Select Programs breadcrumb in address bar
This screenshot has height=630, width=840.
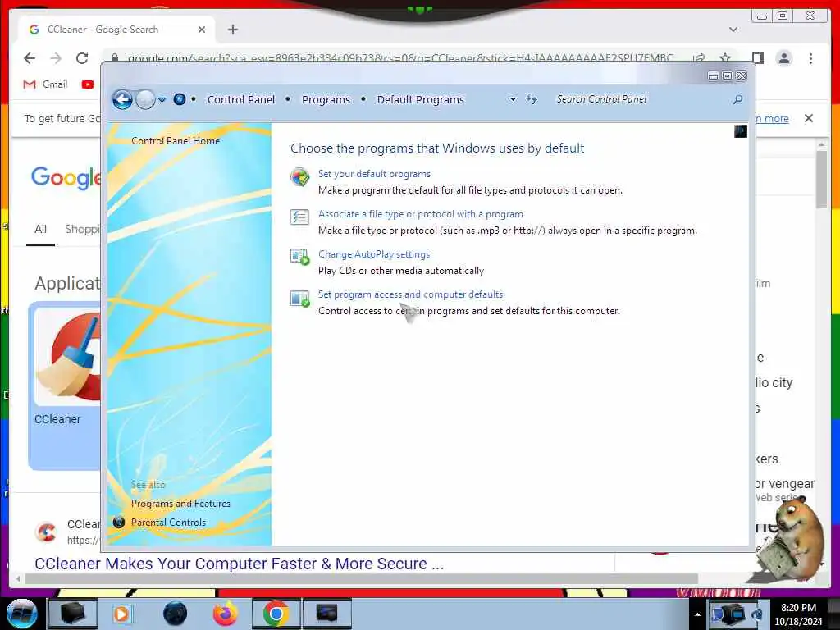(x=326, y=99)
